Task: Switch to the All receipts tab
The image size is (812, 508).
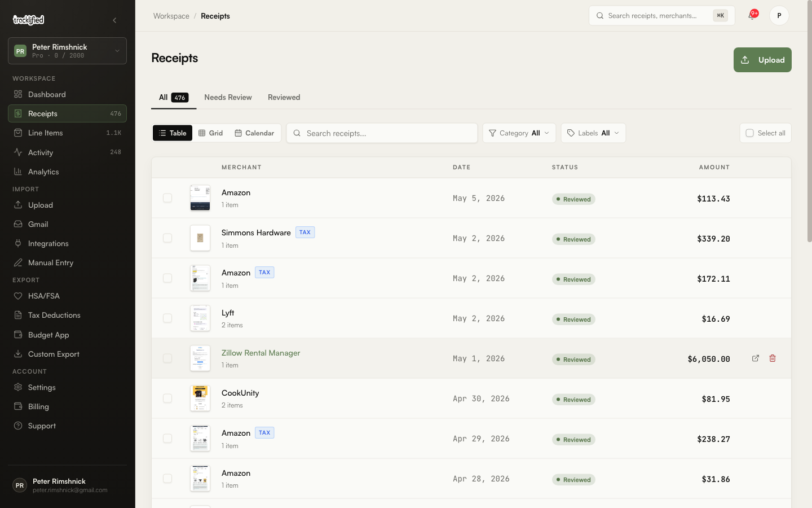Action: [x=174, y=97]
